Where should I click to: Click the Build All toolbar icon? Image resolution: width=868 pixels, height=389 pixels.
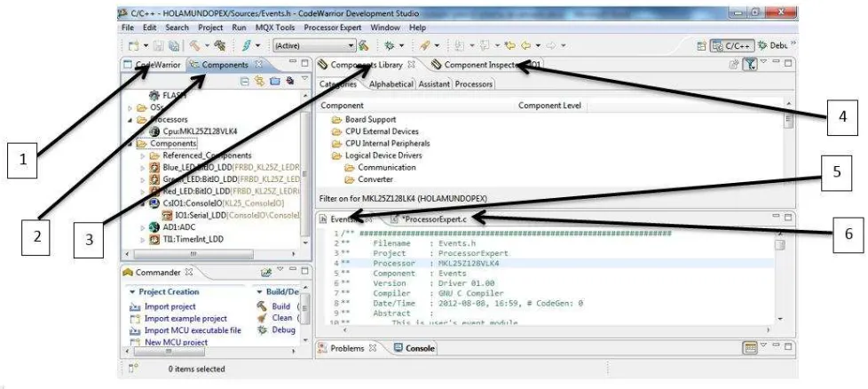220,45
